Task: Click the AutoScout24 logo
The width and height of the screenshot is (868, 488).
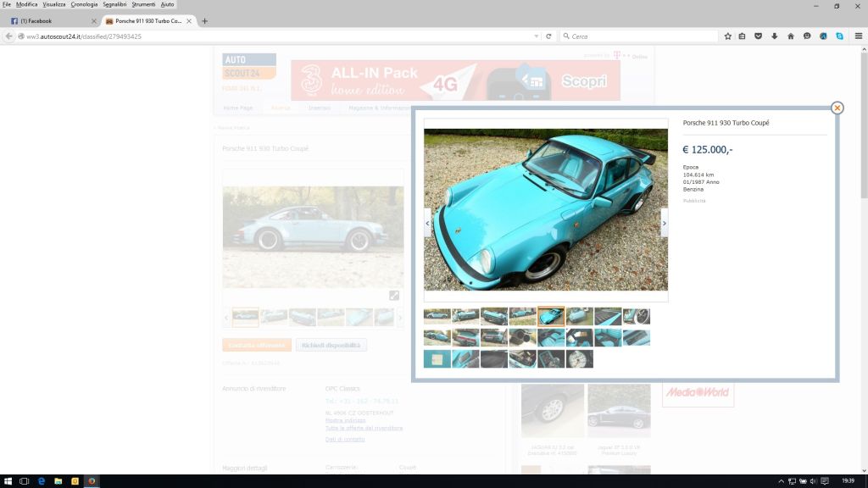Action: 249,66
